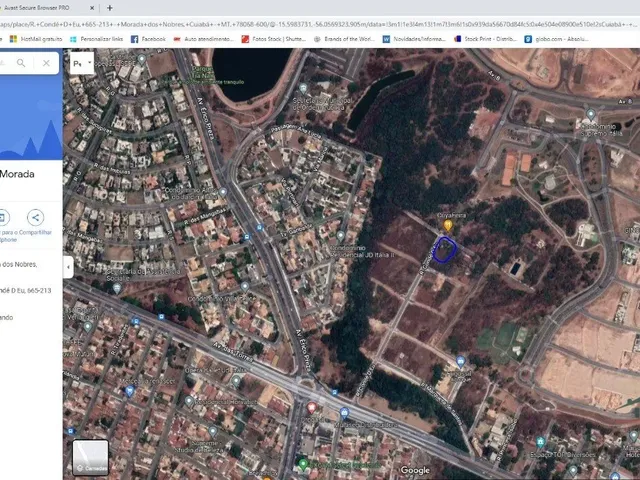The height and width of the screenshot is (480, 640).
Task: Open the Novidades/Informa bookmark
Action: pos(414,39)
